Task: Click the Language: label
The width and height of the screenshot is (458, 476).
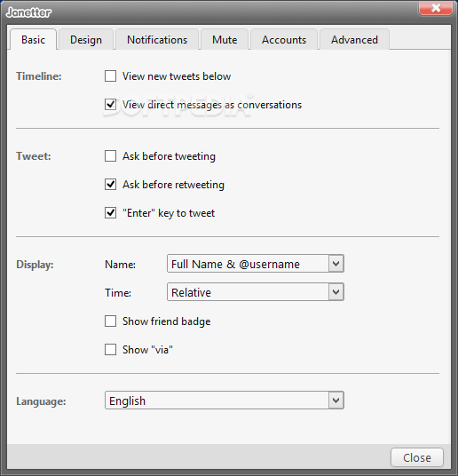Action: click(x=41, y=401)
